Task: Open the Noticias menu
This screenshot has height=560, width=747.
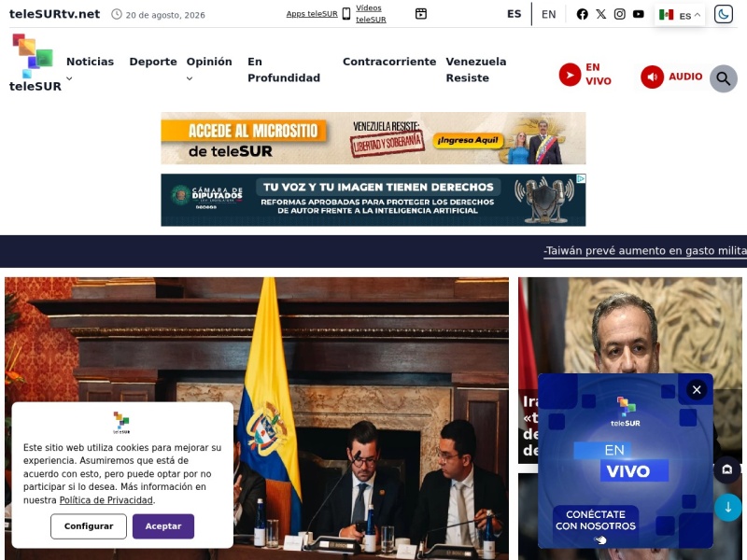Action: [x=90, y=62]
